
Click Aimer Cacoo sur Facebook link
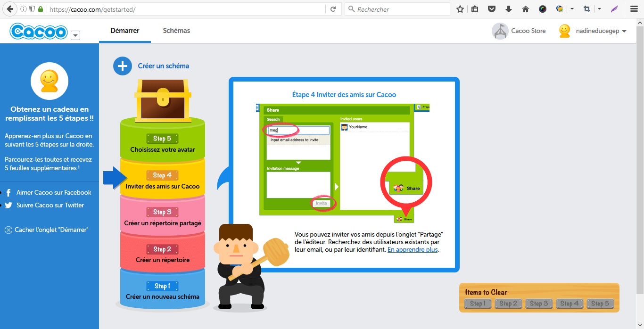tap(54, 192)
